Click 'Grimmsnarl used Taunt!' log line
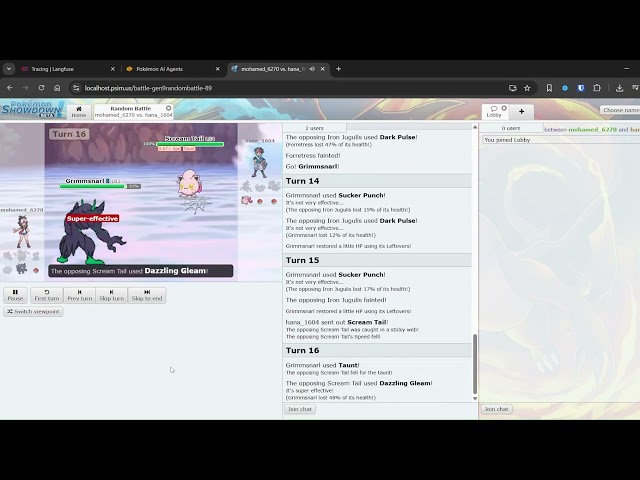The height and width of the screenshot is (480, 640). 322,365
